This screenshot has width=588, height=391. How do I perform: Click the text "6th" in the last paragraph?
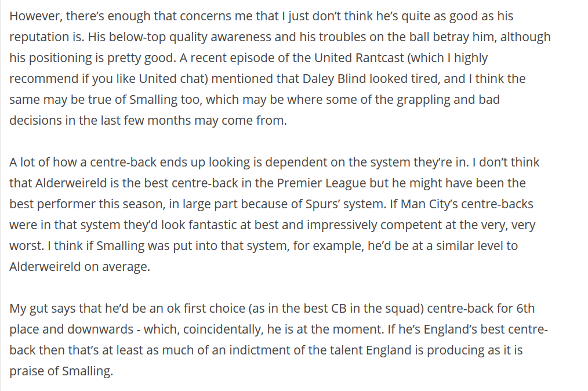pos(525,309)
